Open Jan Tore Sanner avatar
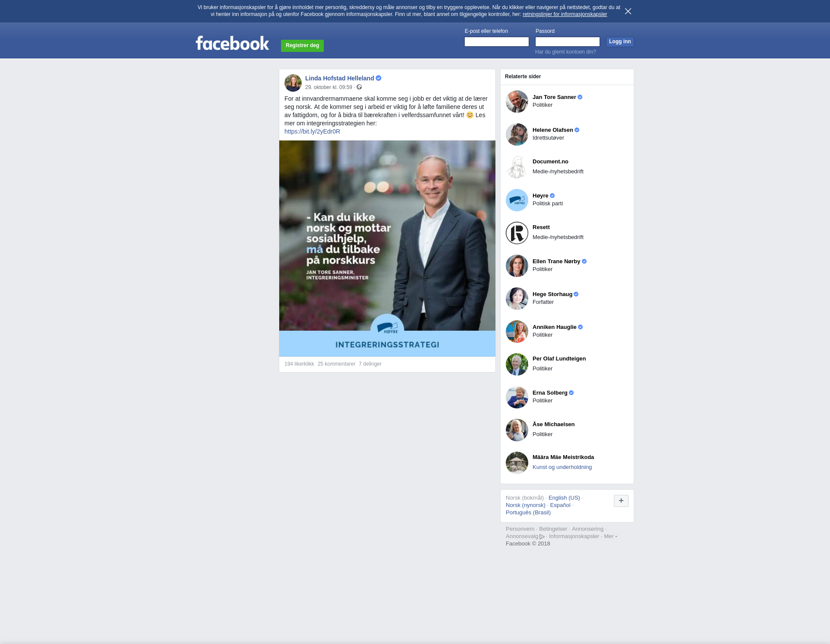This screenshot has height=644, width=830. [517, 102]
